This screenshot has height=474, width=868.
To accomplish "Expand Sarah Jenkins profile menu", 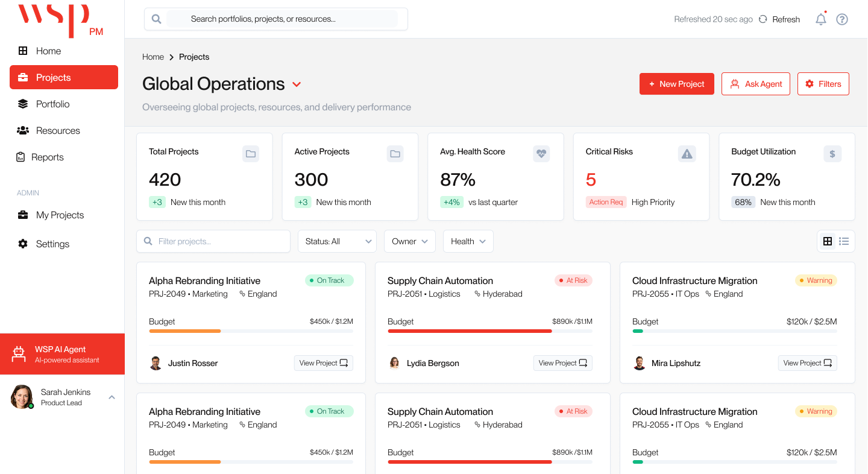I will click(112, 397).
